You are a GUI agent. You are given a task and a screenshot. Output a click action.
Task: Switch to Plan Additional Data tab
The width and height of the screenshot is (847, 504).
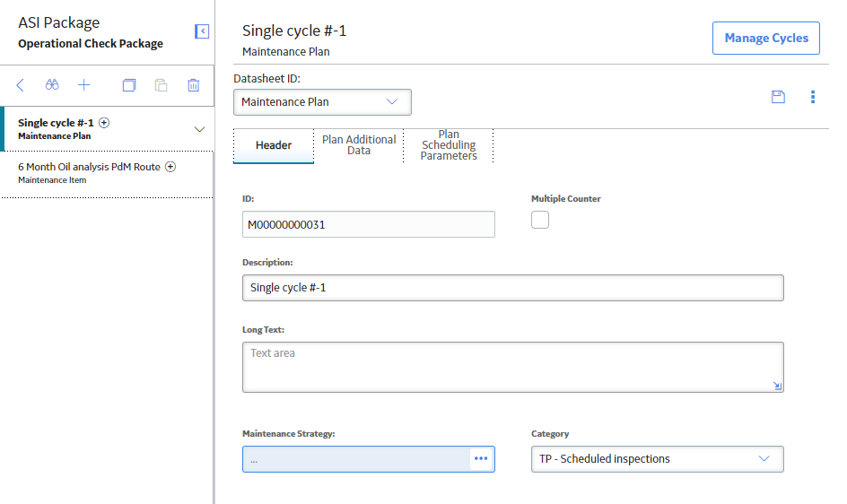359,144
